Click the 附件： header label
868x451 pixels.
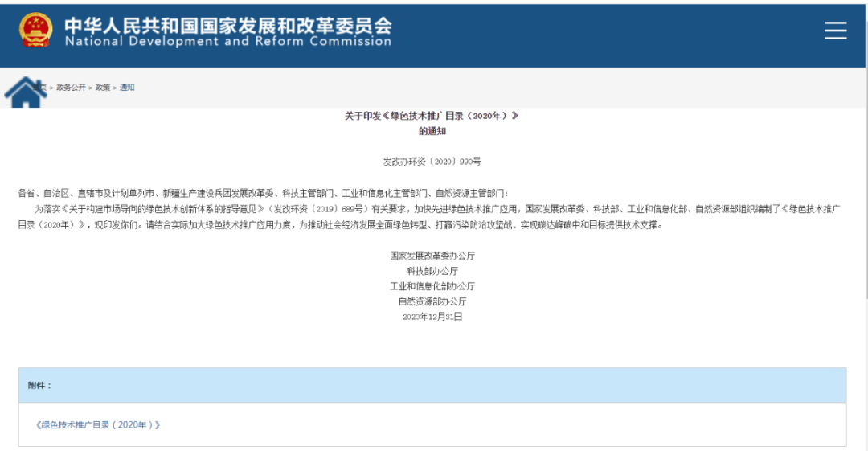[39, 386]
